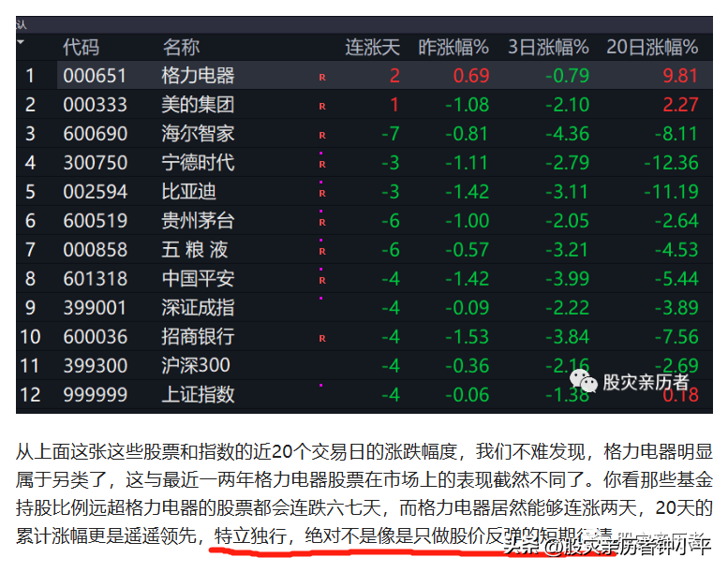Select stock code 300750
Screen dimensions: 728x572
pyautogui.click(x=95, y=163)
